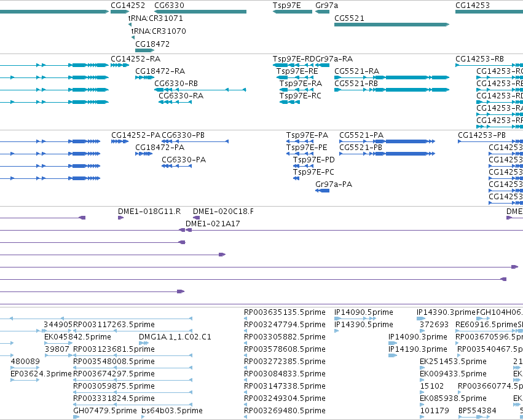Select BAC end DME1-018G11.R

[149, 212]
